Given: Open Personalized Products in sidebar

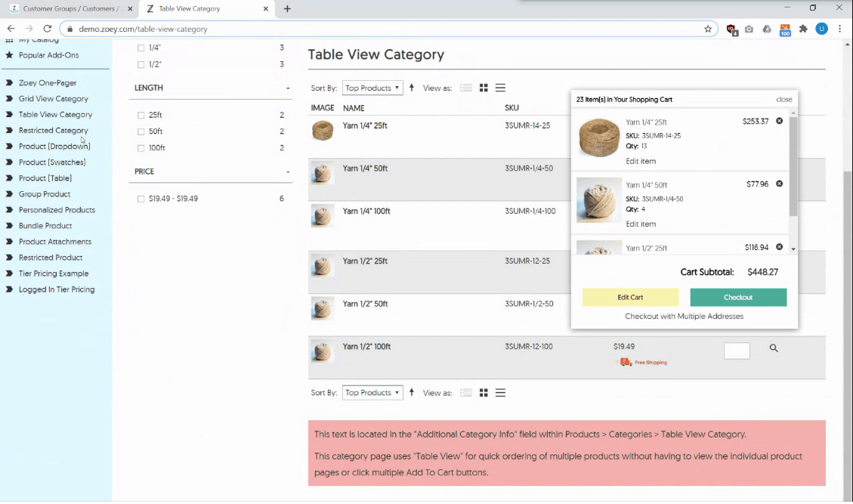Looking at the screenshot, I should tap(57, 209).
